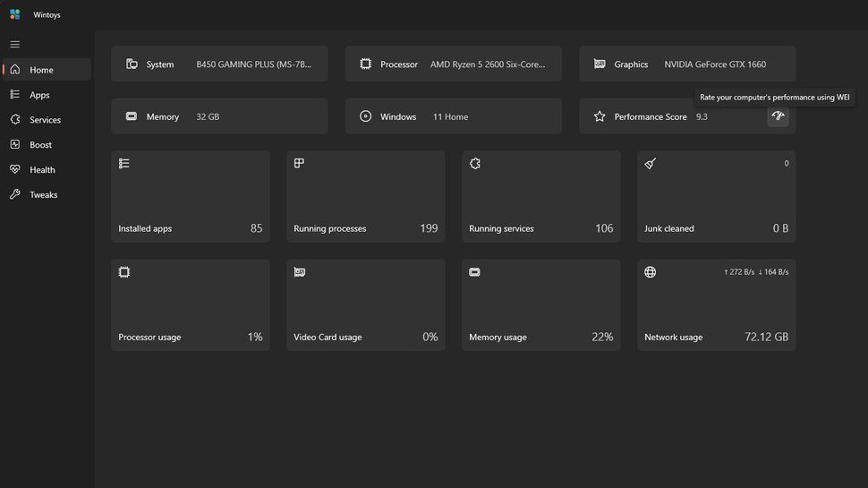Viewport: 868px width, 488px height.
Task: Click the Memory module icon in info card
Action: click(132, 116)
